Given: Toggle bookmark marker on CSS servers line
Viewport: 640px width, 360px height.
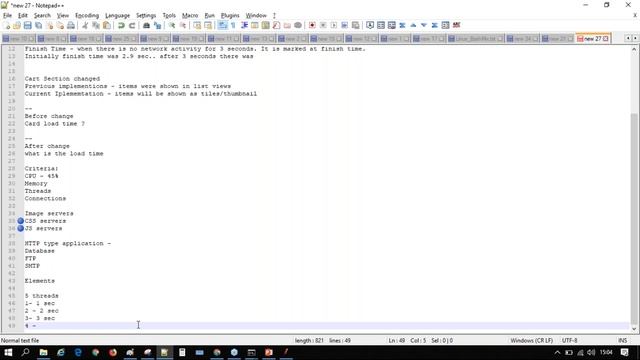Looking at the screenshot, I should [x=20, y=221].
